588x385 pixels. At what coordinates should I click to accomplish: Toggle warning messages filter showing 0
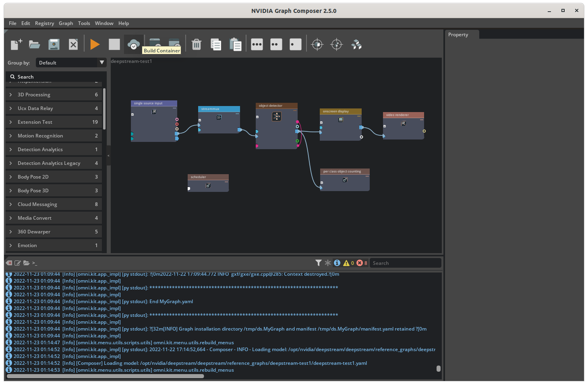[348, 263]
